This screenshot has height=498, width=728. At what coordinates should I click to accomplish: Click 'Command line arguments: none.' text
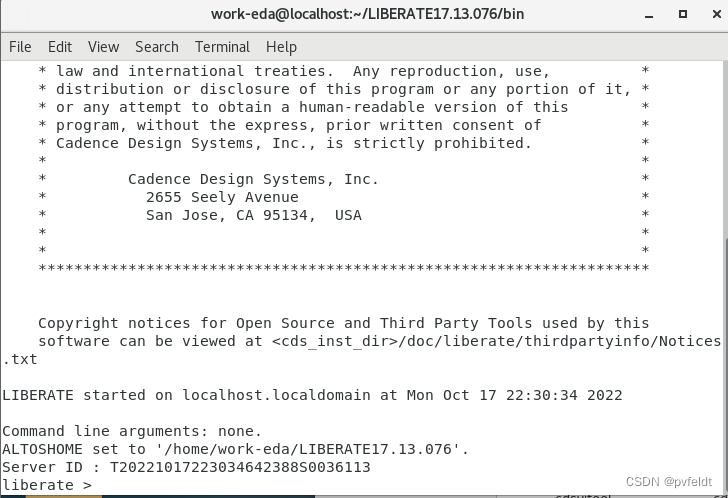[132, 431]
